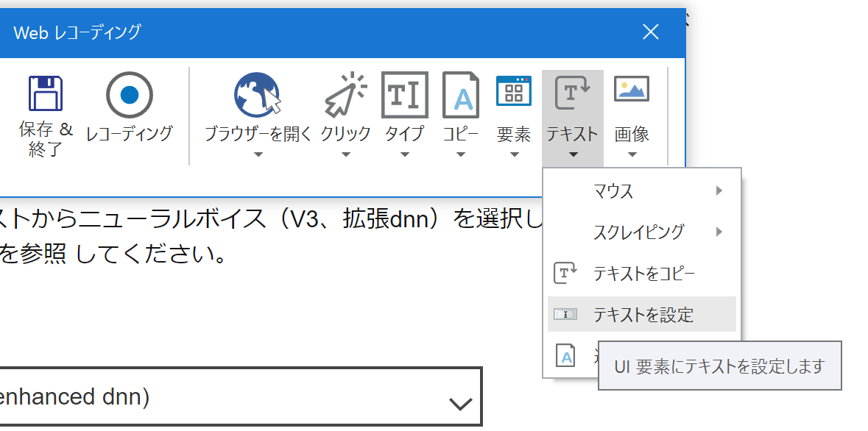This screenshot has height=431, width=868.
Task: Close the Web レコーディング window
Action: tap(650, 32)
